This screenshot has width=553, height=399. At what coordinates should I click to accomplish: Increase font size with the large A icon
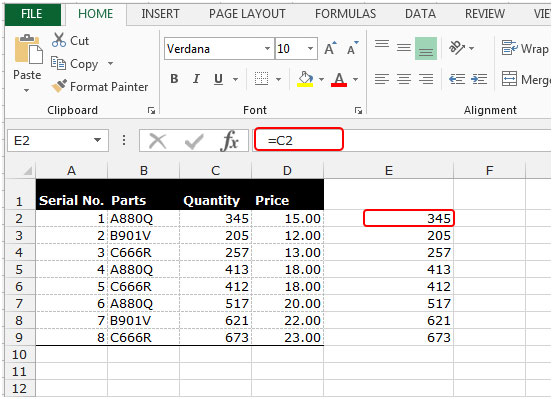pyautogui.click(x=330, y=48)
